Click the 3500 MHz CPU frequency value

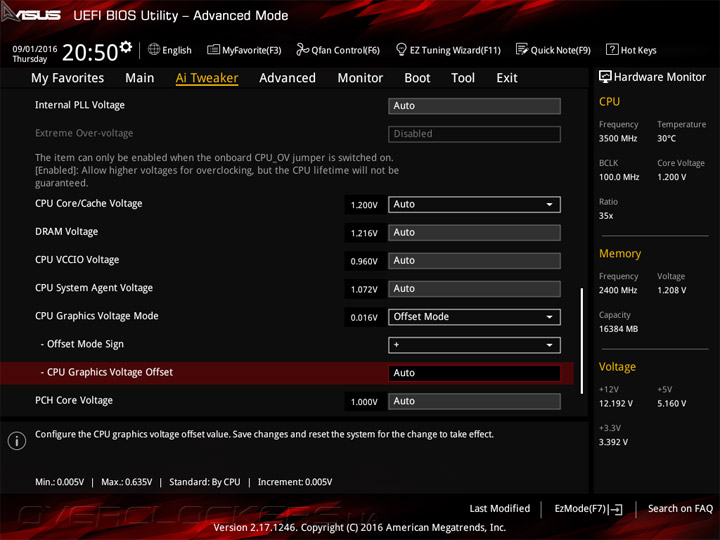[618, 138]
